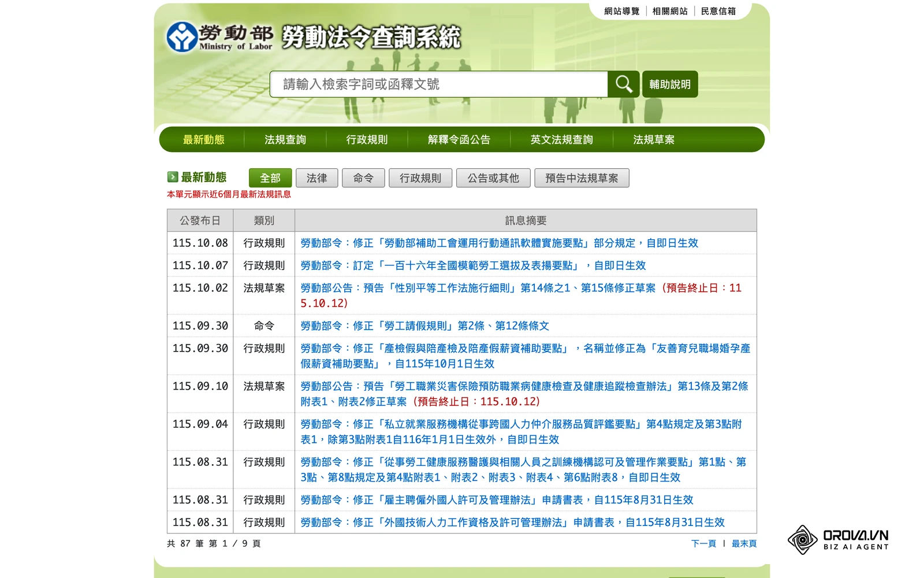This screenshot has height=578, width=924.
Task: Select 法規草案 in the navigation bar
Action: tap(654, 140)
